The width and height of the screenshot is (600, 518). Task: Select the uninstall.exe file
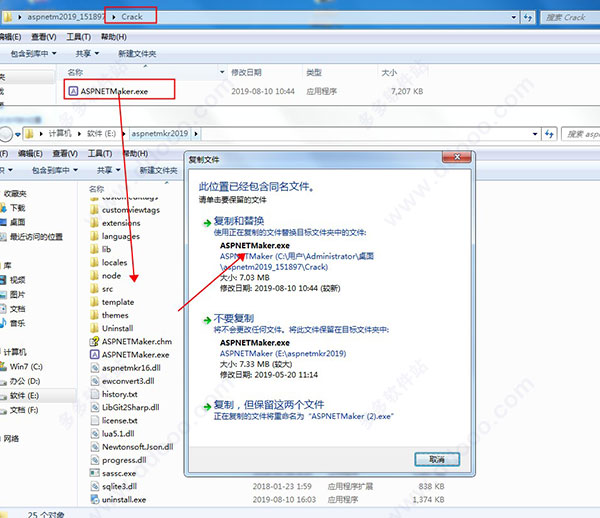tap(118, 500)
